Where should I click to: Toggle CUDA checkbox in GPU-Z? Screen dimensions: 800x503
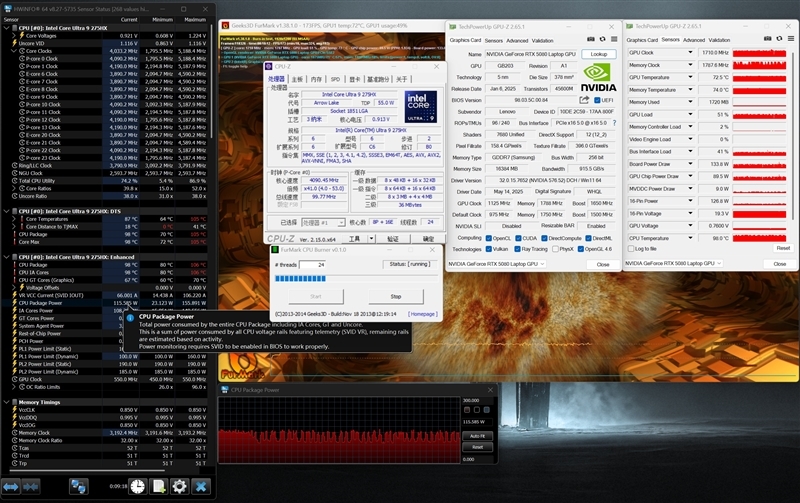tap(518, 238)
